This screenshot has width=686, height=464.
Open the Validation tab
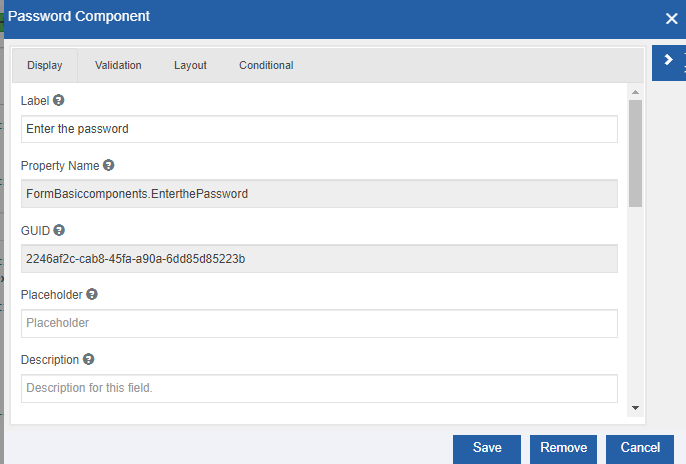(118, 65)
